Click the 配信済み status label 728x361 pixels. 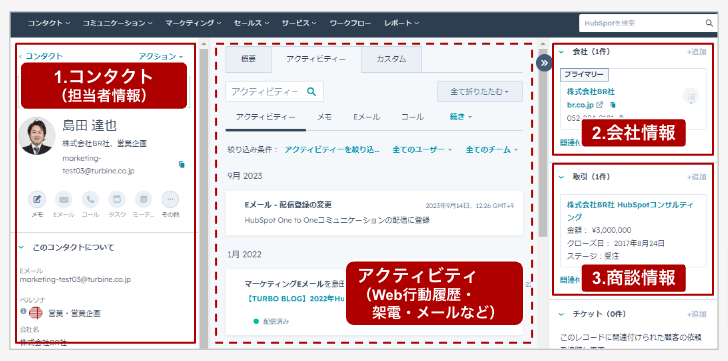276,321
